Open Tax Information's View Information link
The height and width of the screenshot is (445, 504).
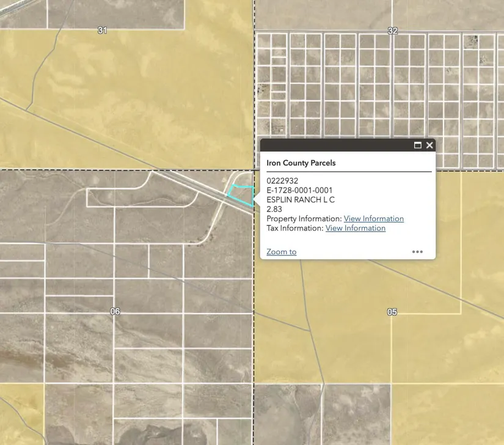355,228
